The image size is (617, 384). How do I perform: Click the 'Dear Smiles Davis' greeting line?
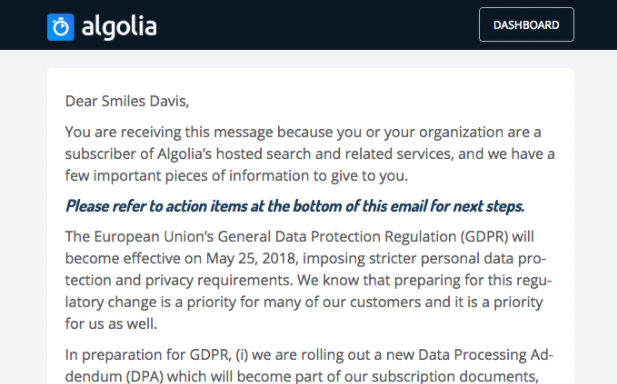click(x=127, y=101)
